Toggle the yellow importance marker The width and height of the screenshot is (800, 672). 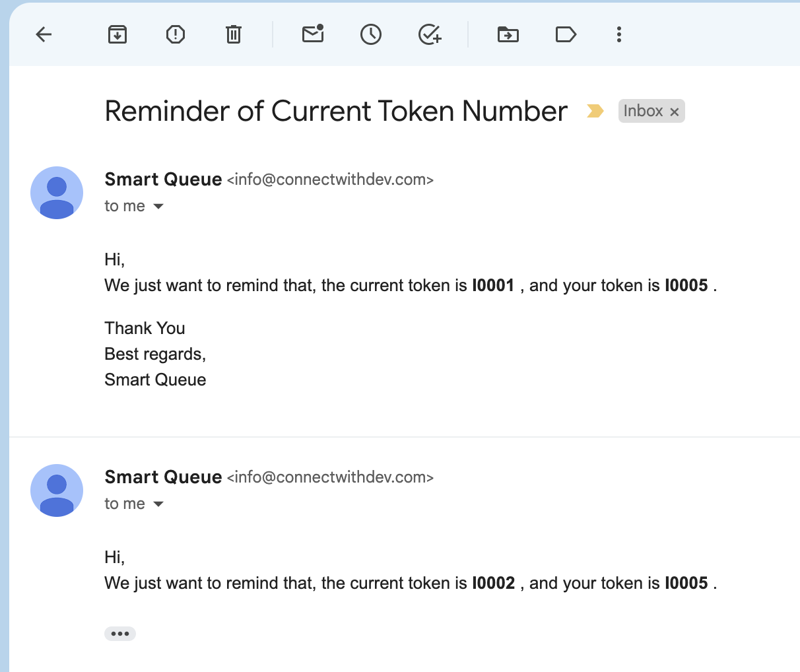point(595,111)
